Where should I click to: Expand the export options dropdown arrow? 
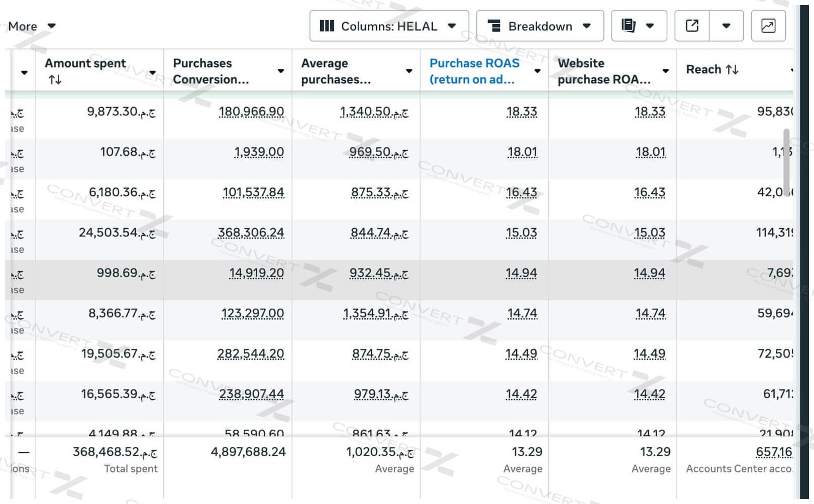726,26
